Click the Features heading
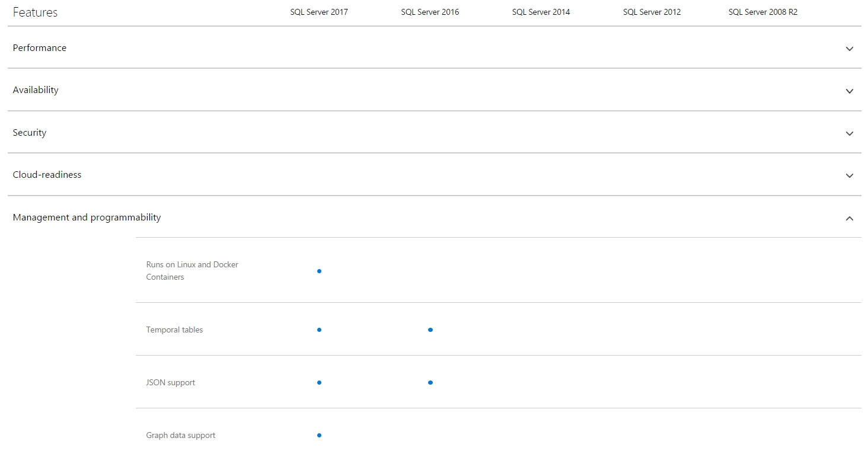 pos(35,12)
